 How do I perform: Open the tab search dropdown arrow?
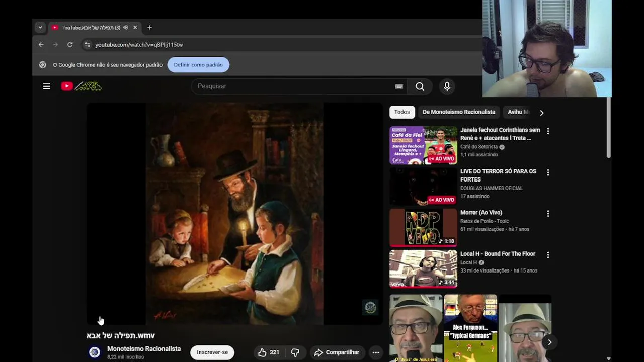(x=40, y=28)
